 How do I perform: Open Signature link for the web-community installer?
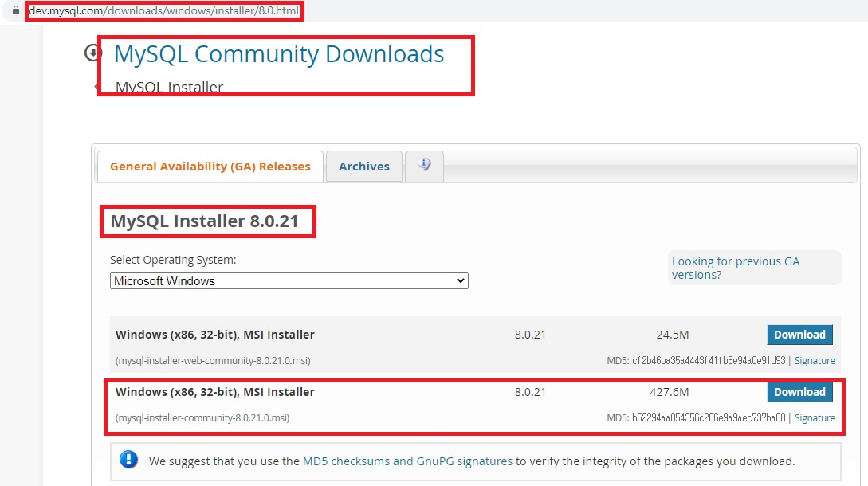pos(815,360)
